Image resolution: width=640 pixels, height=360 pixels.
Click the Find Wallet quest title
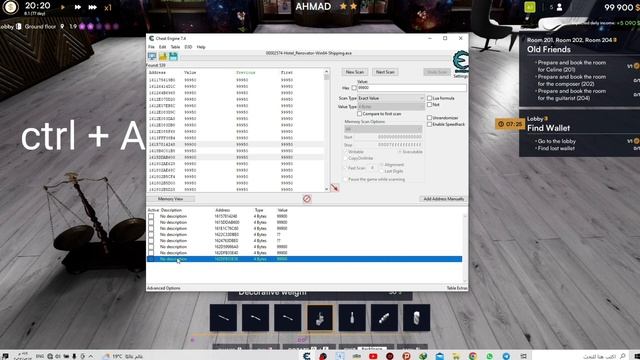coord(548,128)
